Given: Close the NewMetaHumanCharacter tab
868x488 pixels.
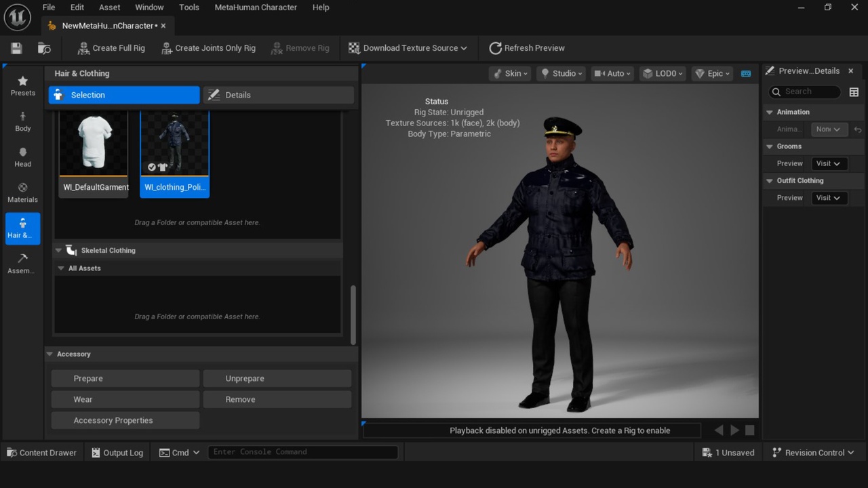Looking at the screenshot, I should 163,26.
